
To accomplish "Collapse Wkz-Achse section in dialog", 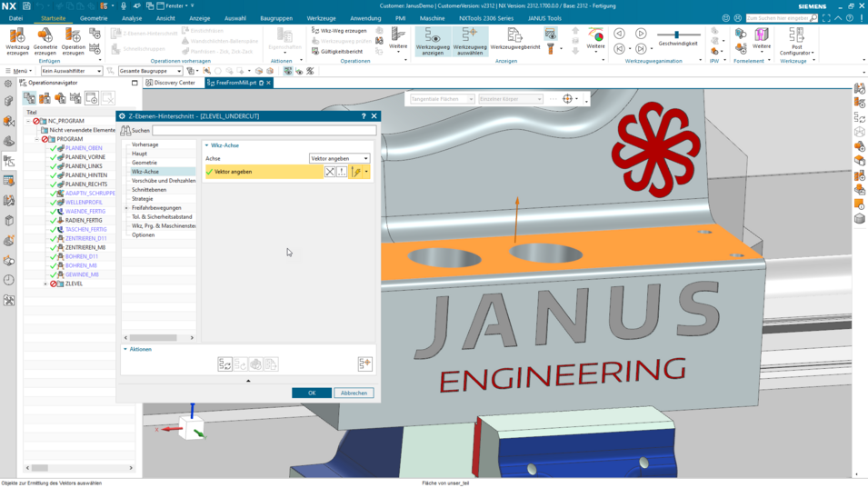I will pos(207,145).
